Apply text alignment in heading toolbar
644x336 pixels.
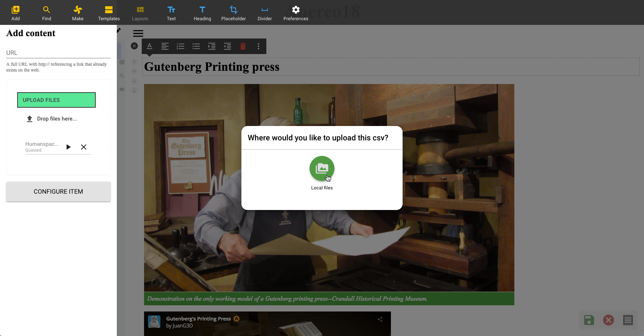[x=165, y=46]
